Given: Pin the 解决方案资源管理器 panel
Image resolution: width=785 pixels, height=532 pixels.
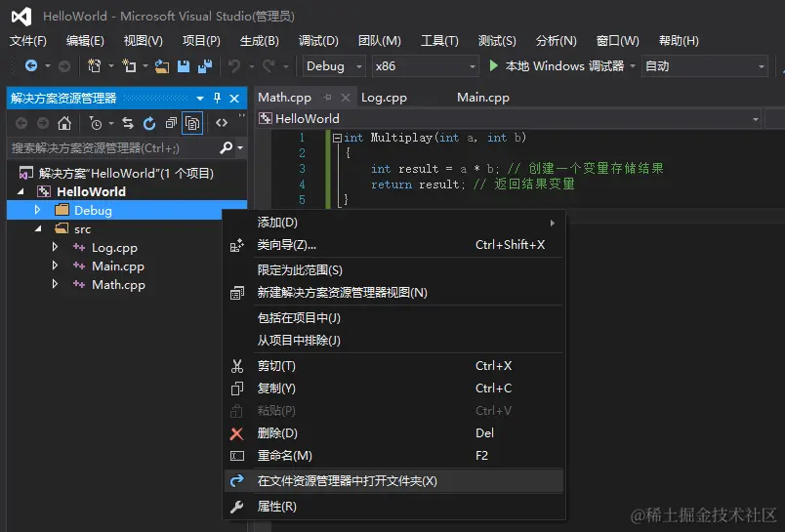Looking at the screenshot, I should [x=217, y=98].
